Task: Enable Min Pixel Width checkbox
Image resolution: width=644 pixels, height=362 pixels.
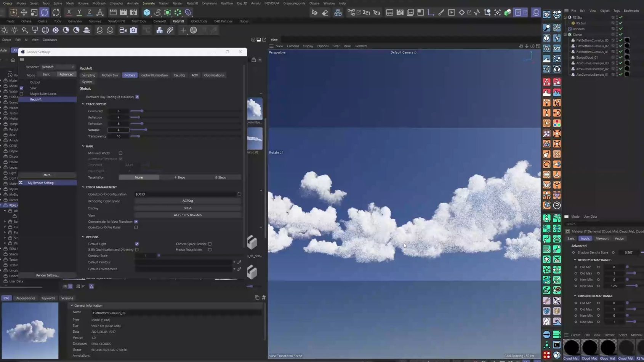Action: 120,153
